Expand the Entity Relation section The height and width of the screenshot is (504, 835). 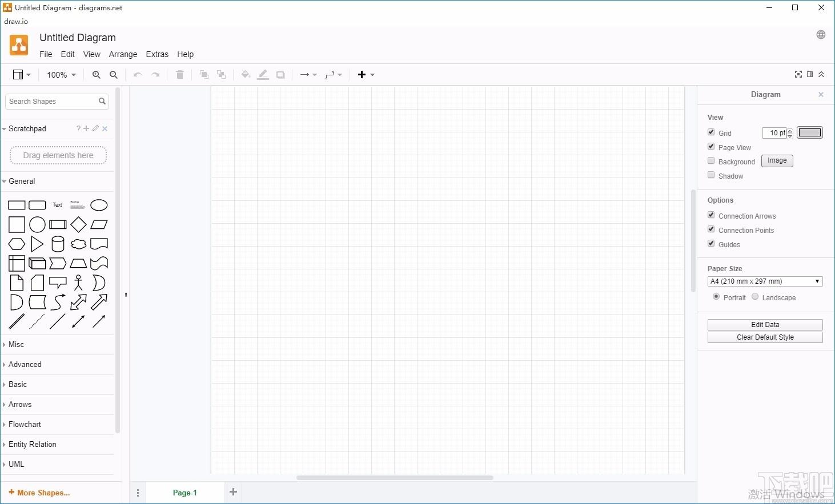[x=58, y=445]
